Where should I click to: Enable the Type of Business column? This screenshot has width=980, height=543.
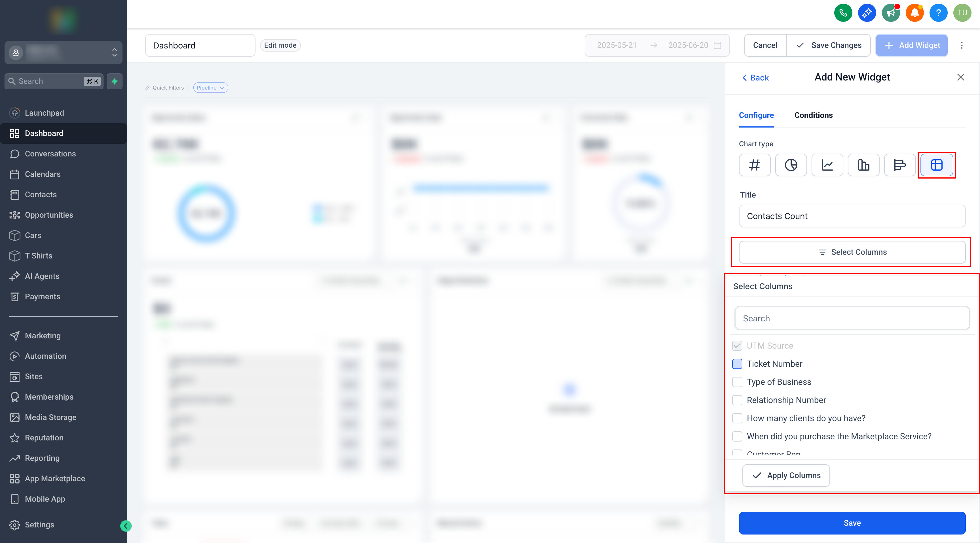pos(737,382)
